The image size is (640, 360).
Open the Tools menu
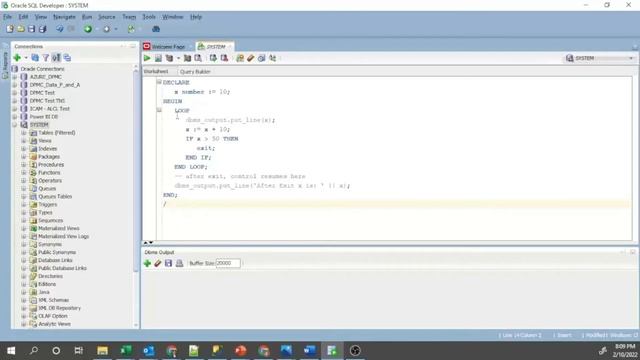pyautogui.click(x=149, y=17)
